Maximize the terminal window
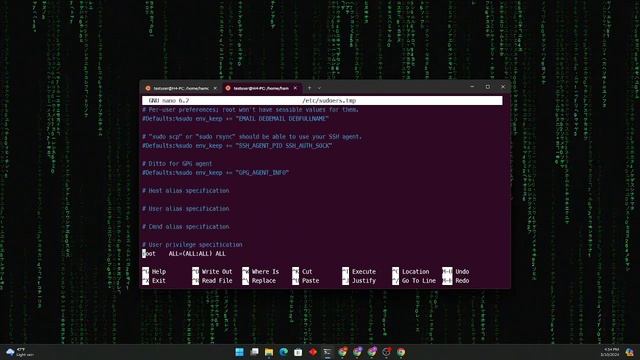Image resolution: width=640 pixels, height=360 pixels. 488,87
